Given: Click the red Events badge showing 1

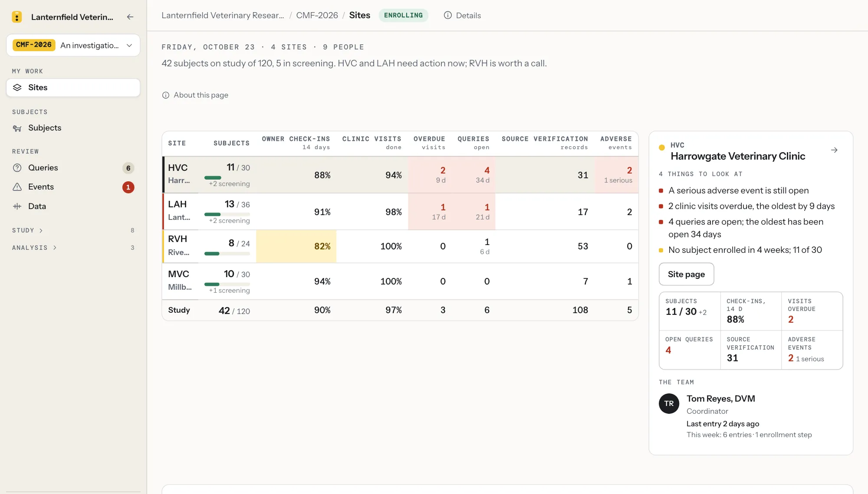Looking at the screenshot, I should (x=128, y=187).
